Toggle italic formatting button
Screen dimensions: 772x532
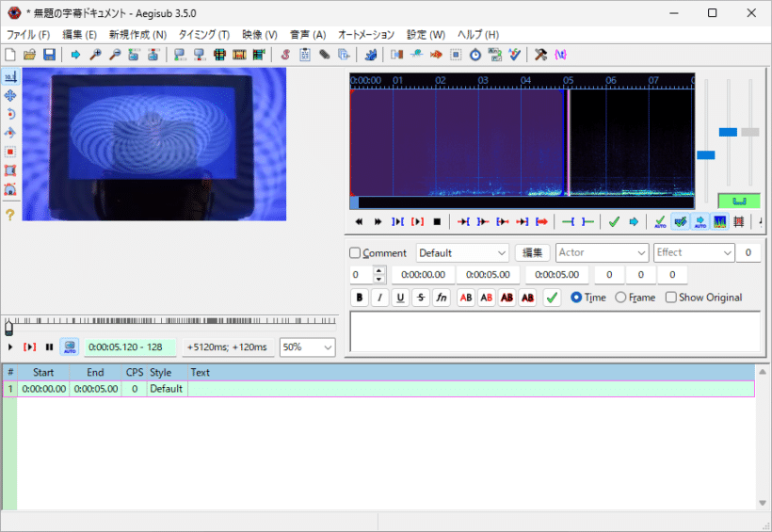[x=379, y=298]
